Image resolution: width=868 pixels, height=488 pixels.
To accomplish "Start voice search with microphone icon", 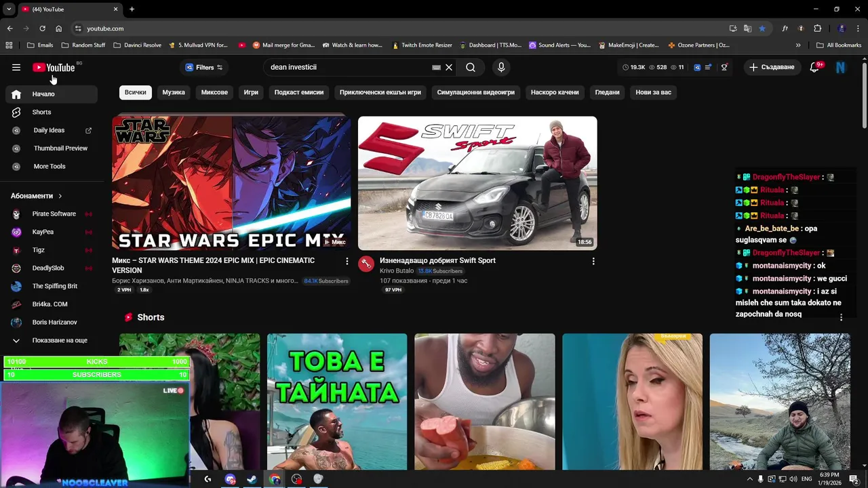I will [501, 67].
